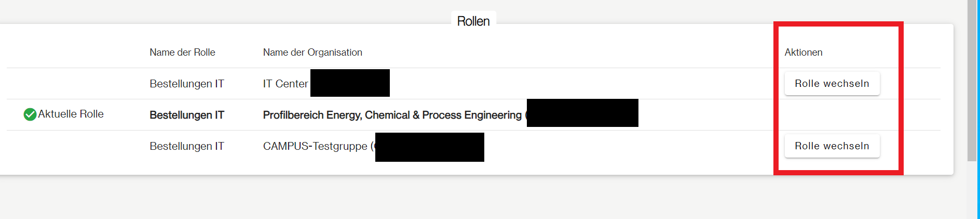
Task: Click the IT Center organisation name
Action: point(285,84)
